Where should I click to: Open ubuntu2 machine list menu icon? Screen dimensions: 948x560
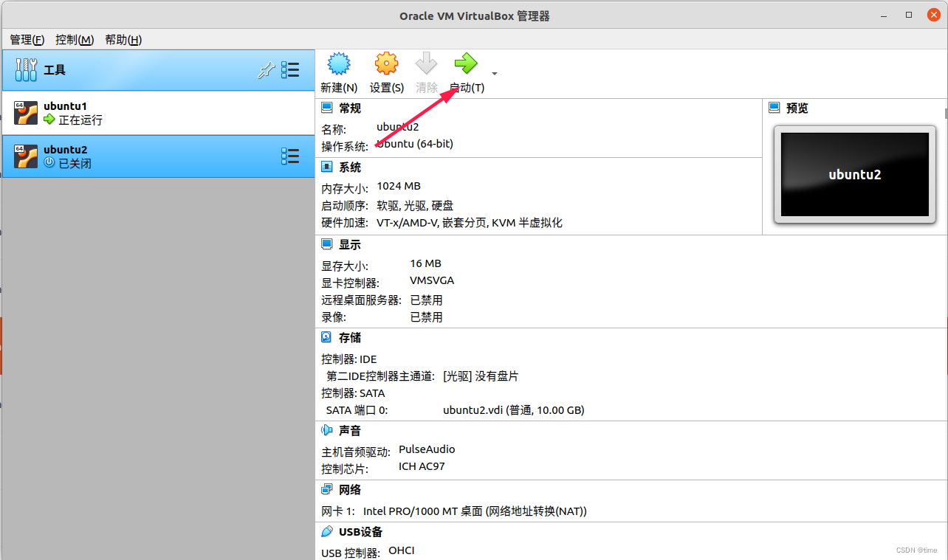pyautogui.click(x=290, y=156)
